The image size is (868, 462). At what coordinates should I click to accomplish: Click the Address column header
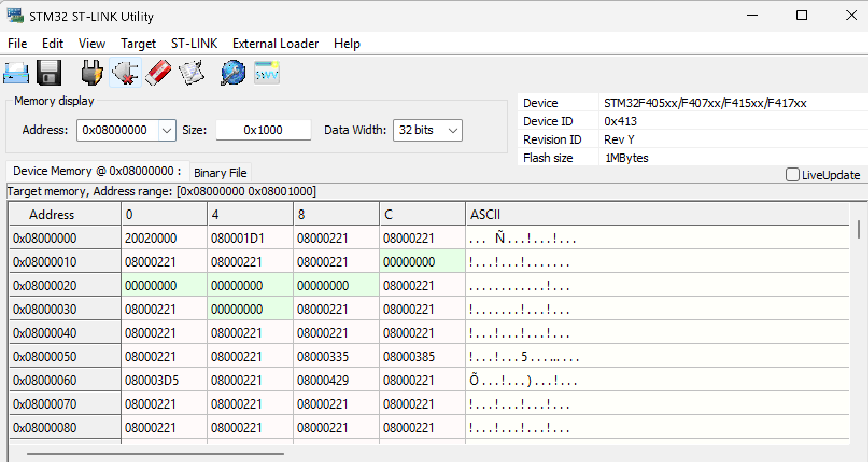point(65,214)
